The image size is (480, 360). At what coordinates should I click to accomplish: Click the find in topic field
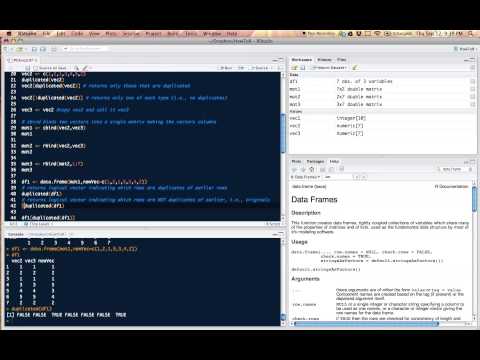(338, 177)
